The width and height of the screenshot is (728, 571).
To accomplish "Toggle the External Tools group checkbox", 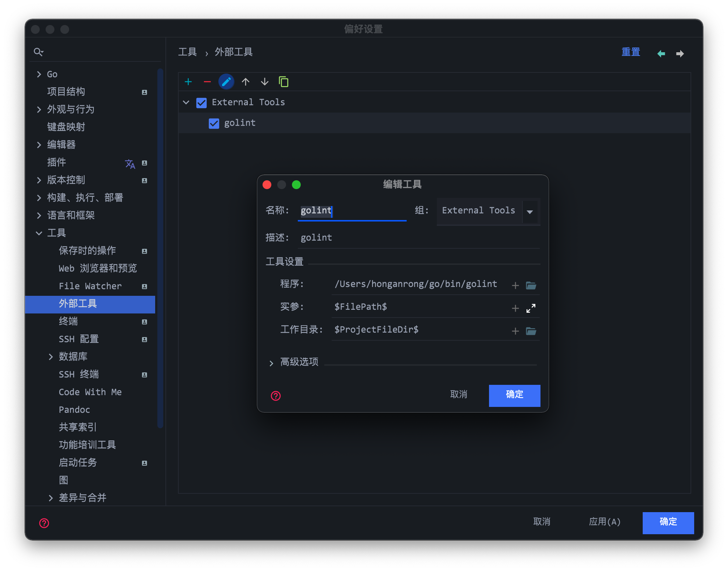I will (x=201, y=103).
